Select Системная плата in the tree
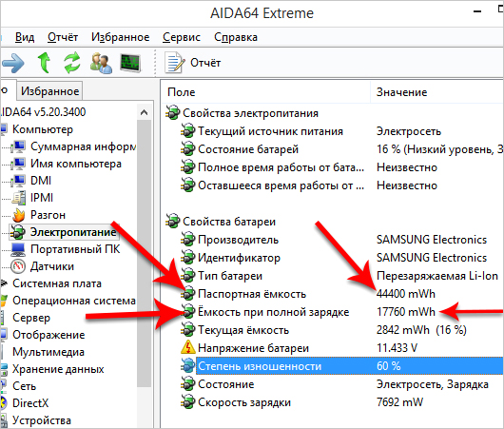 (57, 283)
